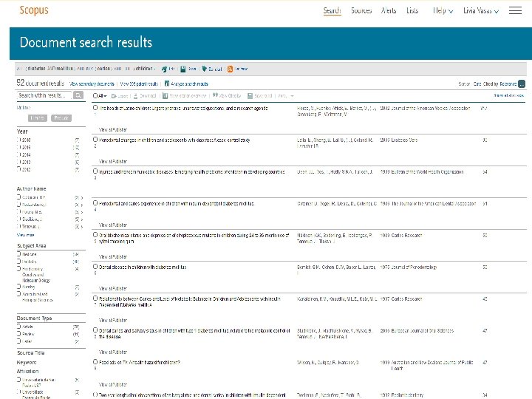Viewport: 532px width, 399px height.
Task: Sort results by Relevance
Action: point(508,83)
